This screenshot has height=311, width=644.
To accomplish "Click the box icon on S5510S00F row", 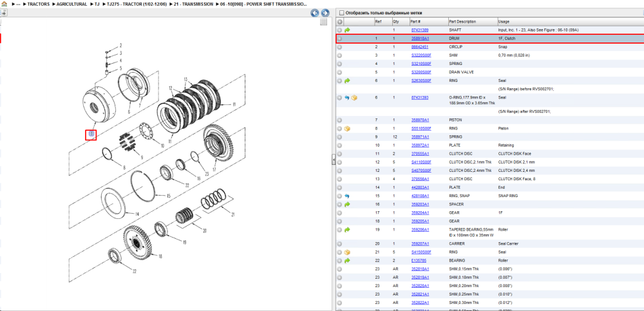I will (x=347, y=129).
